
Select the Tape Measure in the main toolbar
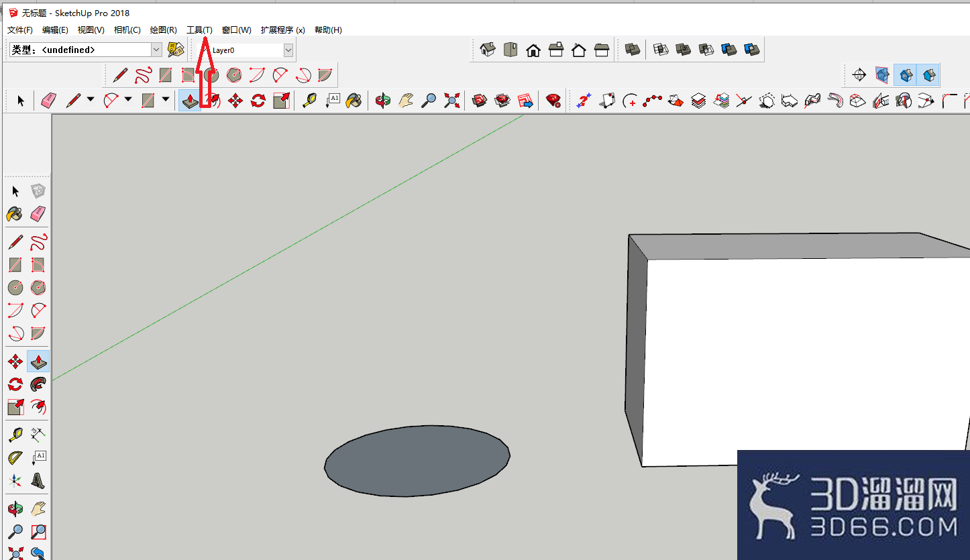[309, 101]
